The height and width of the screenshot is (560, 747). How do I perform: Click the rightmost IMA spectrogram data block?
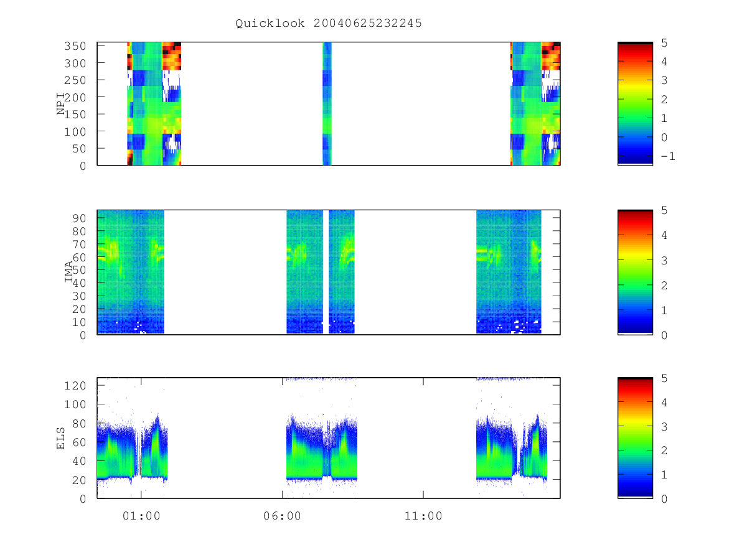509,272
